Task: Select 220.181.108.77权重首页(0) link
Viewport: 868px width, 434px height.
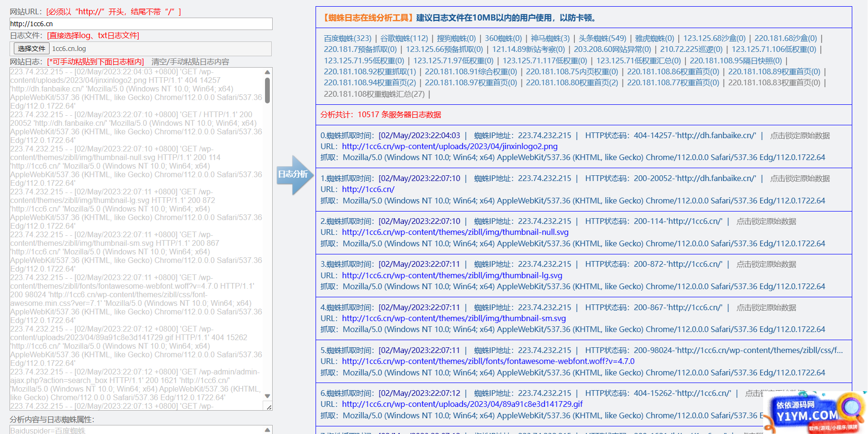Action: pyautogui.click(x=673, y=82)
